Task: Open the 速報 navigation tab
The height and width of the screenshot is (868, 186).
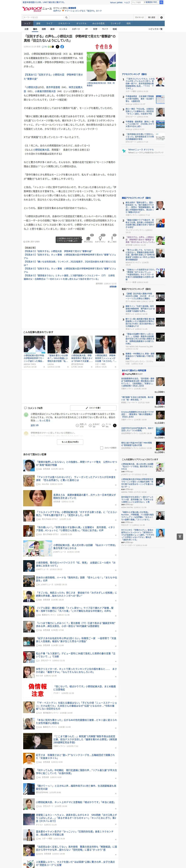Action: tap(38, 24)
